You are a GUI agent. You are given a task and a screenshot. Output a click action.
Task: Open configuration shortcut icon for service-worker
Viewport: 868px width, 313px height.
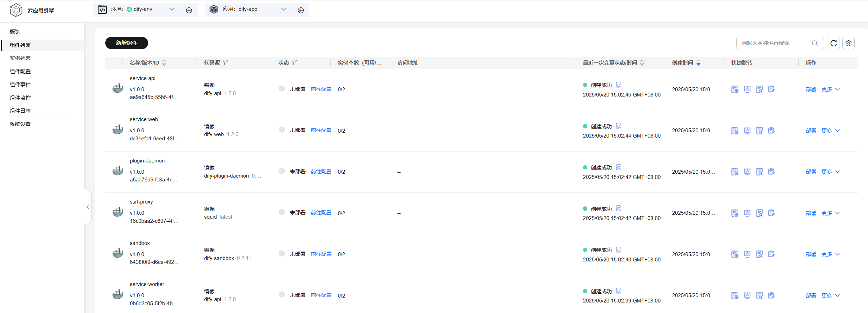(x=735, y=295)
